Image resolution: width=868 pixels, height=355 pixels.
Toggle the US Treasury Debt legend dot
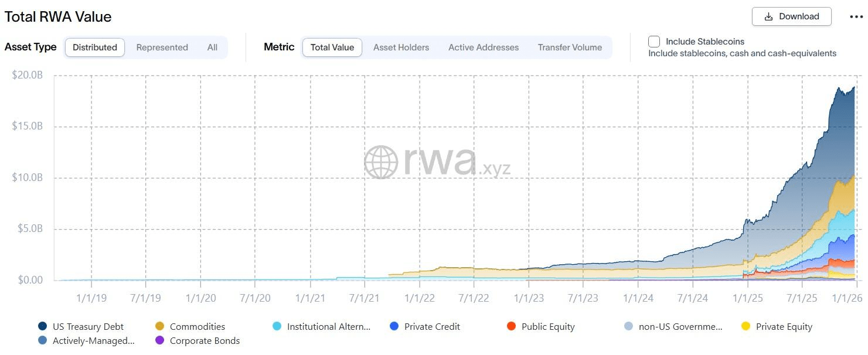pyautogui.click(x=43, y=326)
